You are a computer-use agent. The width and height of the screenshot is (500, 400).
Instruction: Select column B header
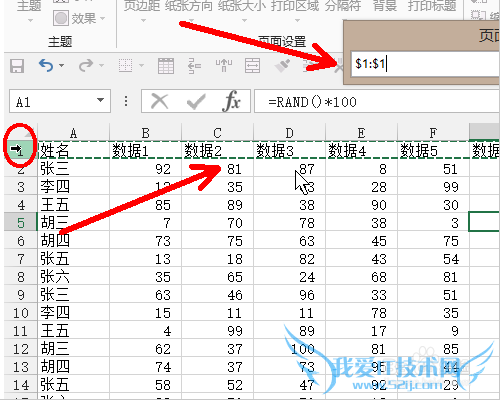145,133
